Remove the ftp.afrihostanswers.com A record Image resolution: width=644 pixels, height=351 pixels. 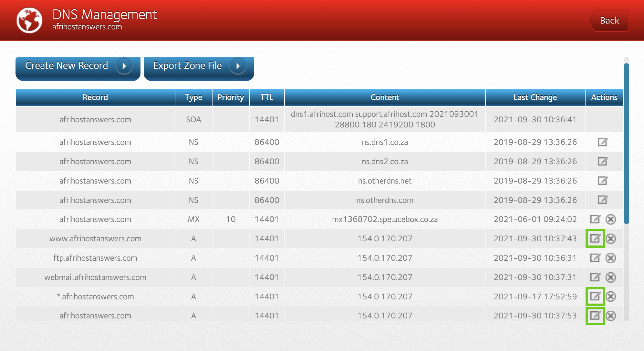tap(610, 258)
